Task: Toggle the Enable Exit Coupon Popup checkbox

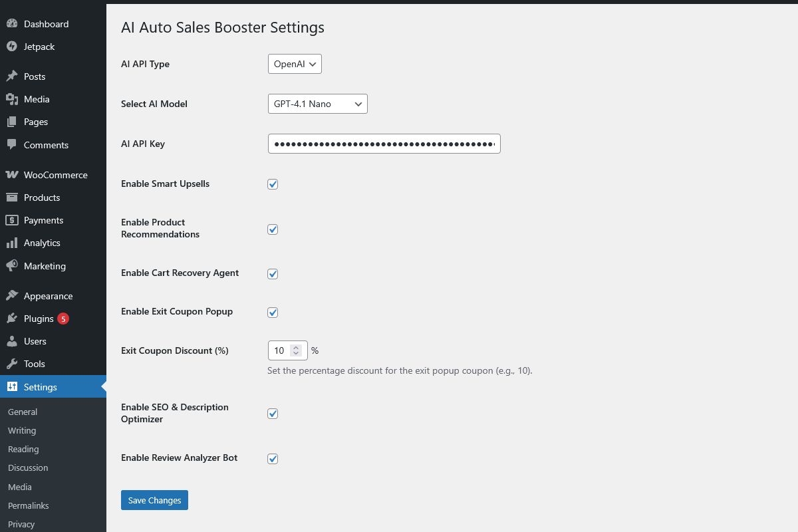Action: 273,313
